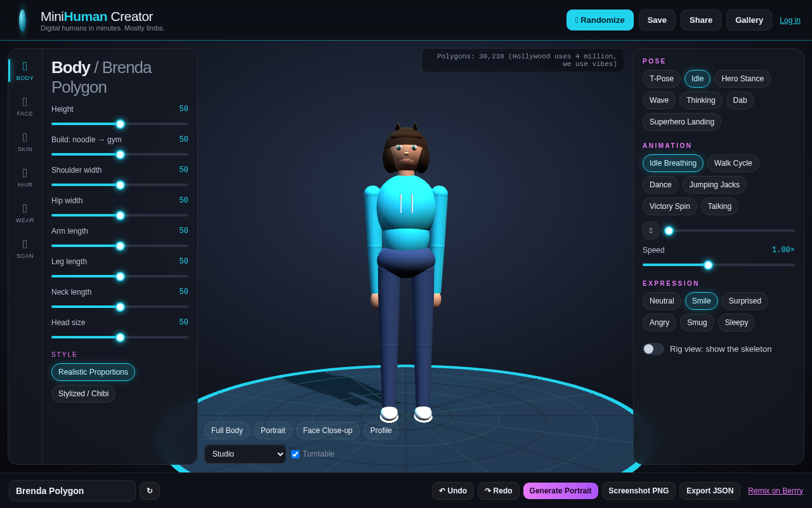Click the Shoulder width slider handle

tap(120, 185)
